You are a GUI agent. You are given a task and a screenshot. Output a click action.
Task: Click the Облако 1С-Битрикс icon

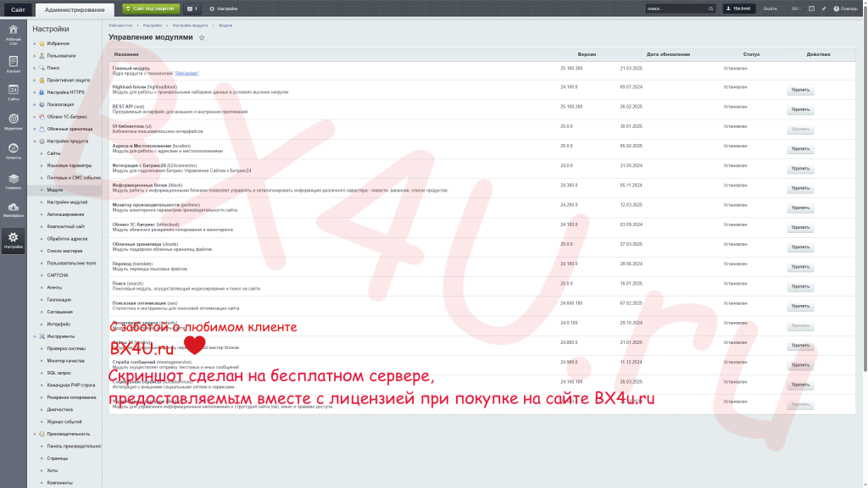(x=42, y=117)
